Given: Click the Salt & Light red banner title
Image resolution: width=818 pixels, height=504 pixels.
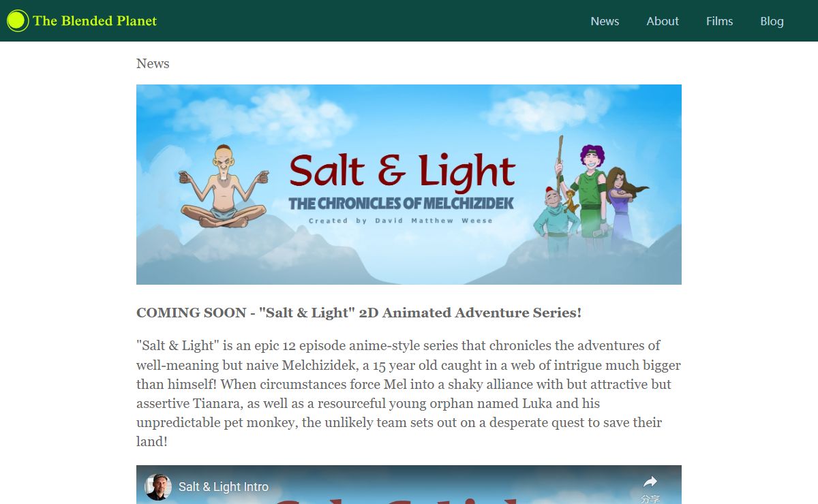Looking at the screenshot, I should click(x=402, y=171).
